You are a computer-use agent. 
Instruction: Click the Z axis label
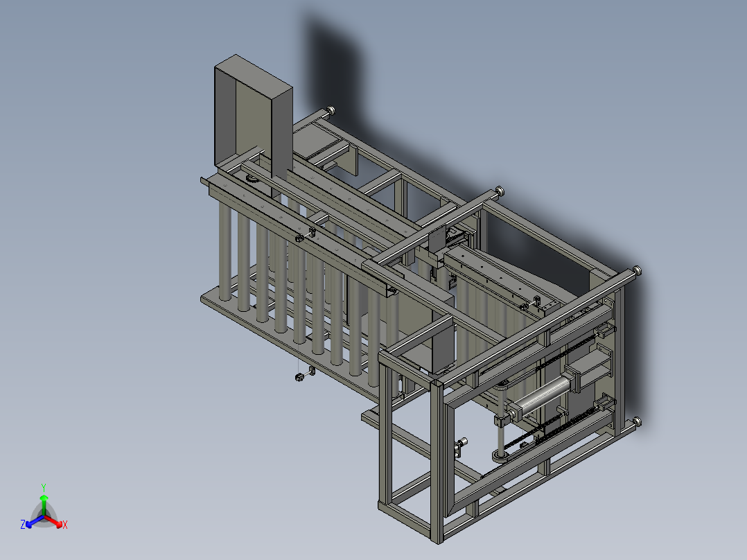point(24,523)
